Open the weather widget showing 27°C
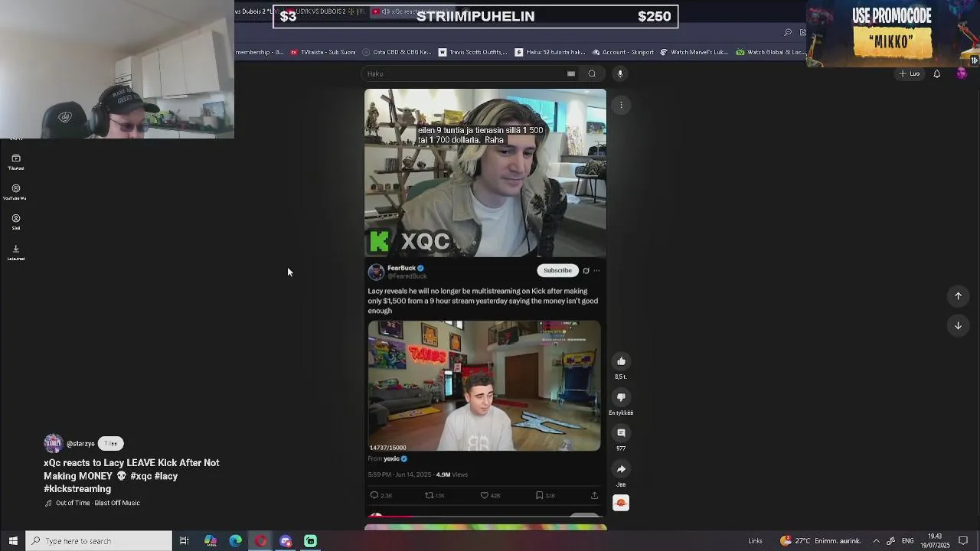 click(x=820, y=541)
